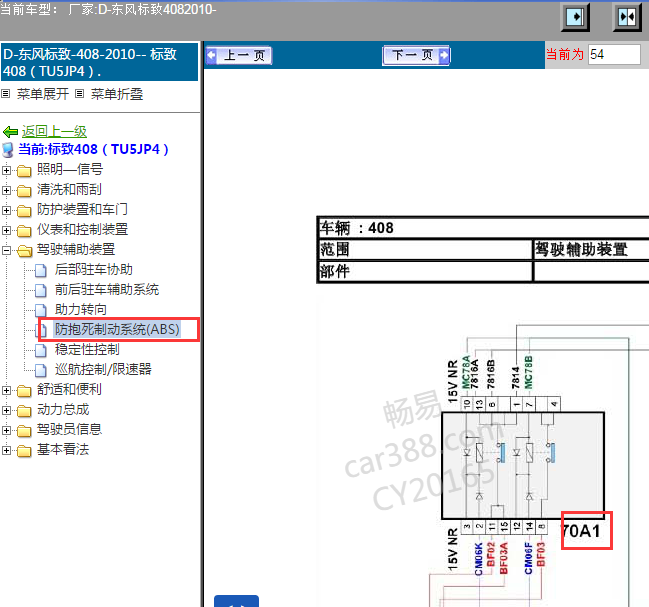Open the 后部驻车协助 diagram
This screenshot has width=649, height=607.
tap(94, 269)
